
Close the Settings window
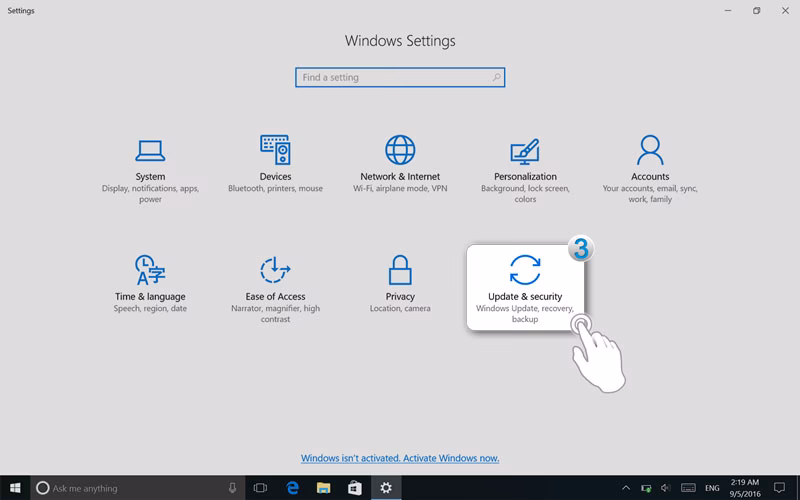[785, 10]
